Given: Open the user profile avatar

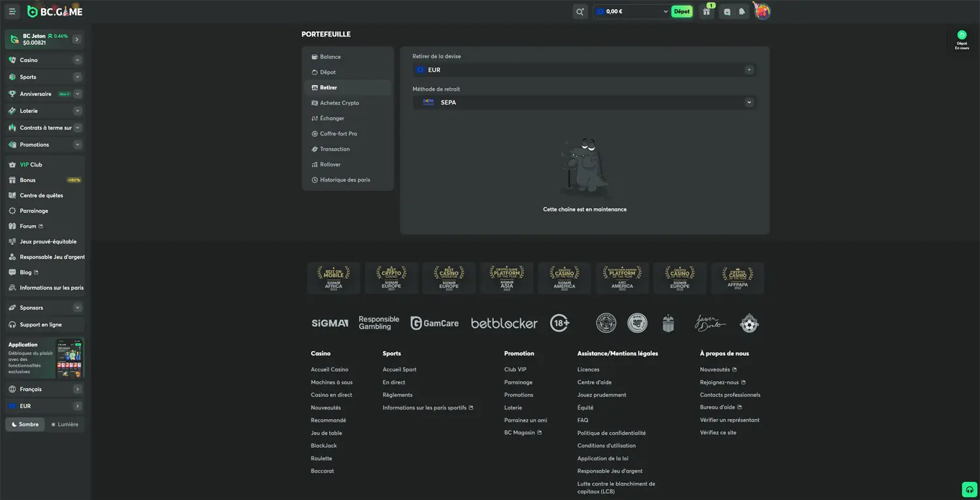Looking at the screenshot, I should pyautogui.click(x=762, y=11).
